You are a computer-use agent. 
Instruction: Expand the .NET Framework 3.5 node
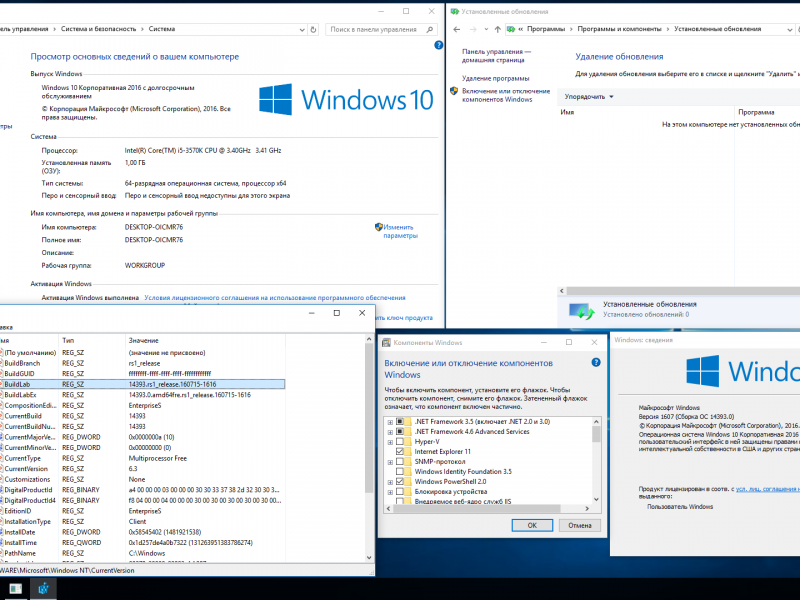(390, 422)
